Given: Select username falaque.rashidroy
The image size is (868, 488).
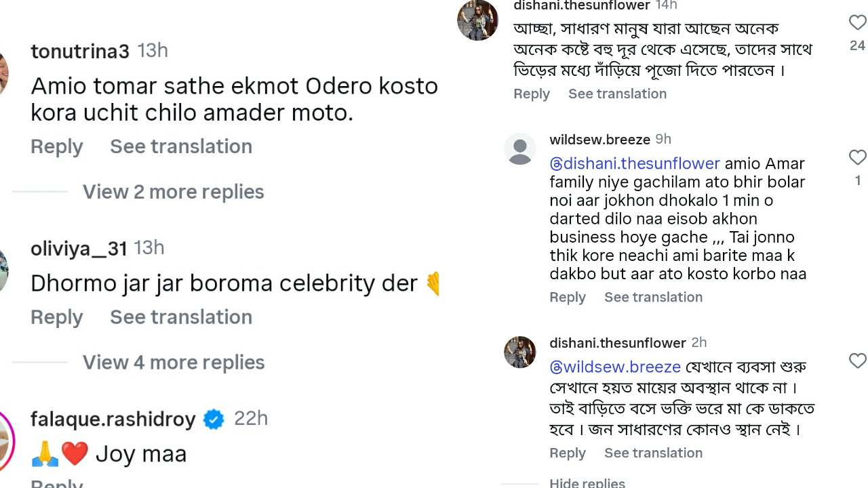Looking at the screenshot, I should coord(113,420).
